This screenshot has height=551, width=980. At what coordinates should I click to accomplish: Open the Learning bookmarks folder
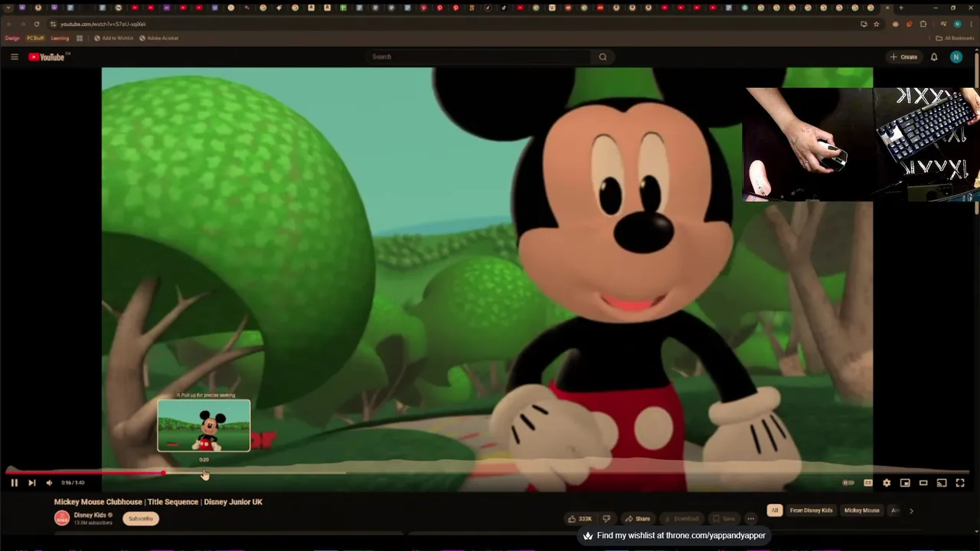pos(60,38)
